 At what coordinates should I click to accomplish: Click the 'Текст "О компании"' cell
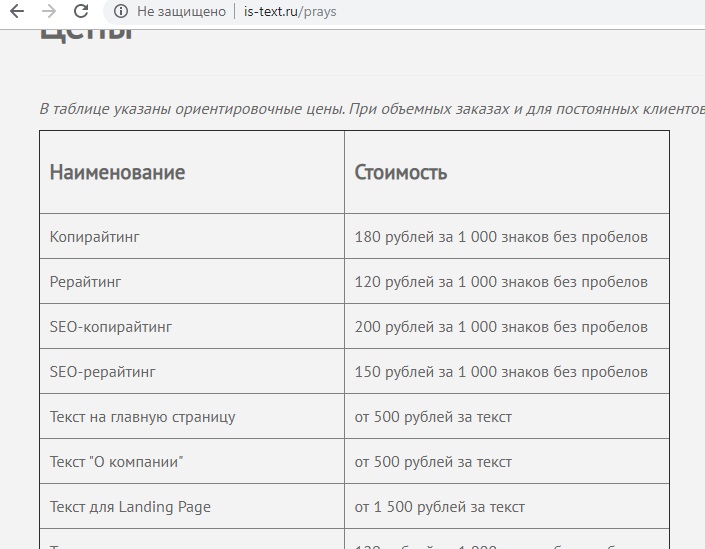[117, 462]
